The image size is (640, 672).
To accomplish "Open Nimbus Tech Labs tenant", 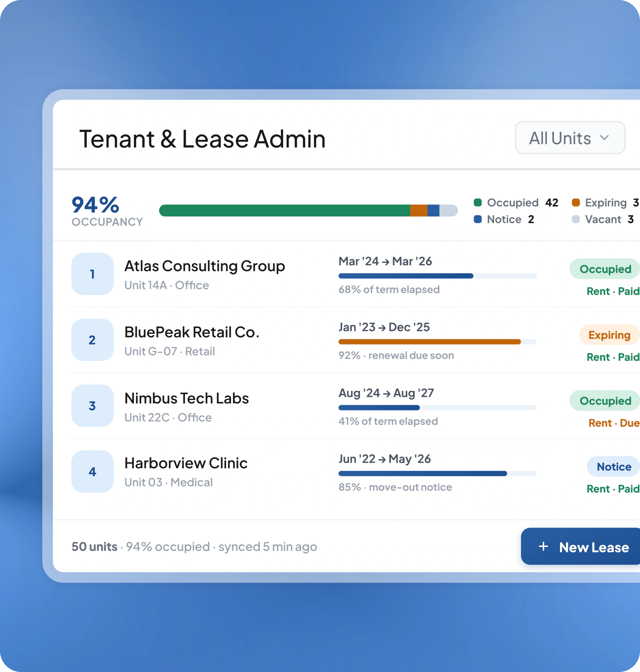I will pyautogui.click(x=186, y=398).
